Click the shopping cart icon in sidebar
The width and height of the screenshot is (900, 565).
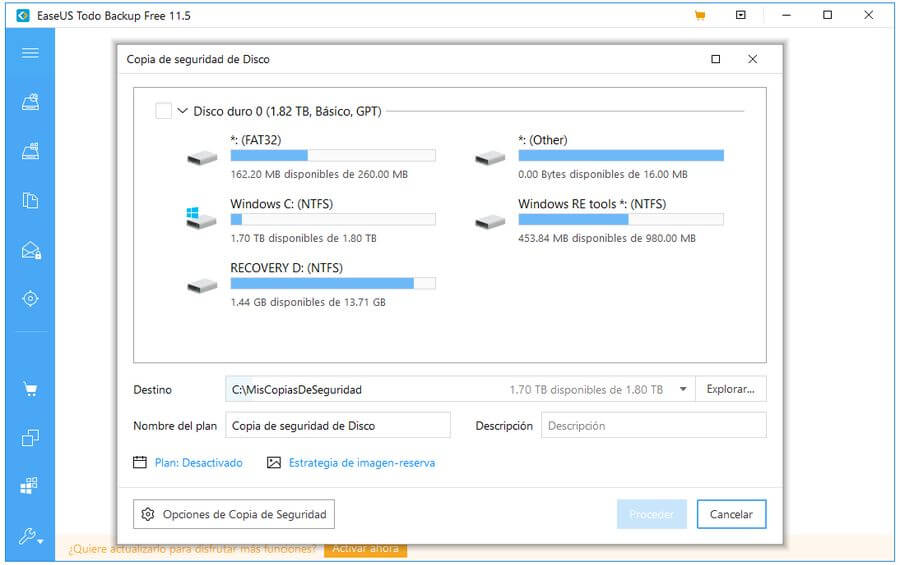(x=30, y=390)
